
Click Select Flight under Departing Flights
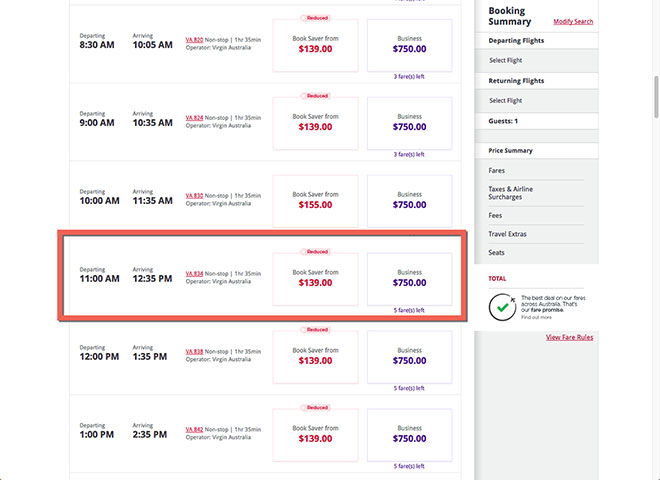click(505, 61)
